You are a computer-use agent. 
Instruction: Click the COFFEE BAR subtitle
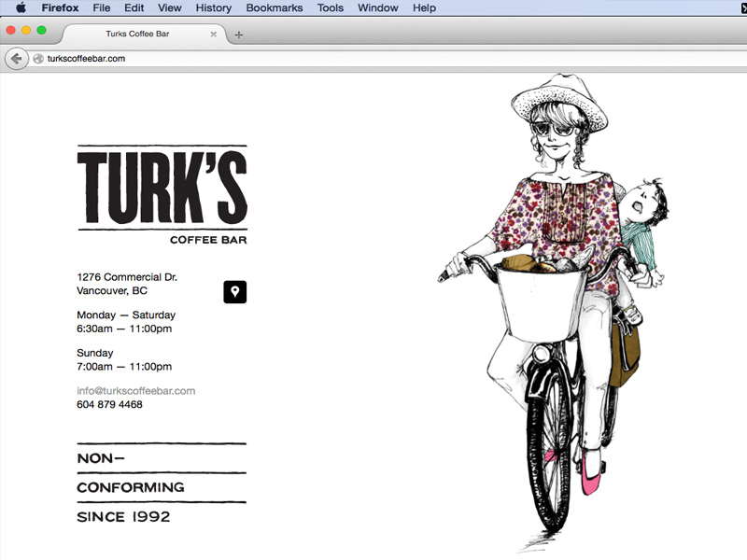tap(208, 240)
